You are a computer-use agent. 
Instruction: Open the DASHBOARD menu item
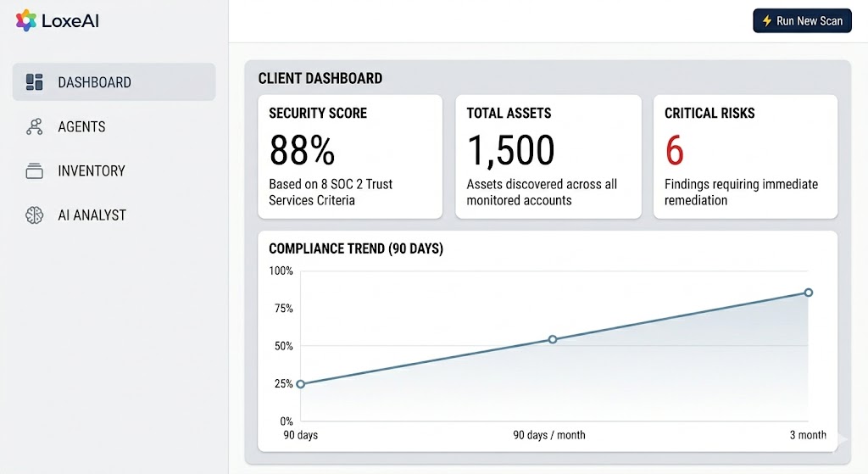coord(94,82)
